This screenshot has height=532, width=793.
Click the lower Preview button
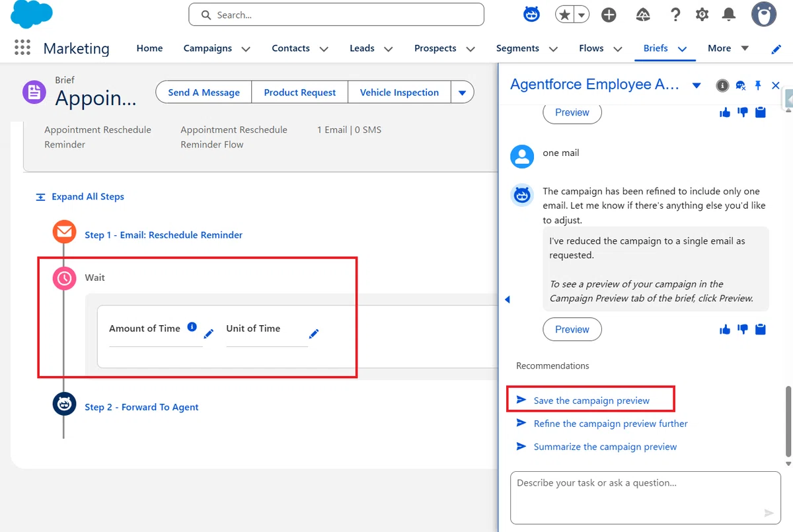tap(572, 329)
